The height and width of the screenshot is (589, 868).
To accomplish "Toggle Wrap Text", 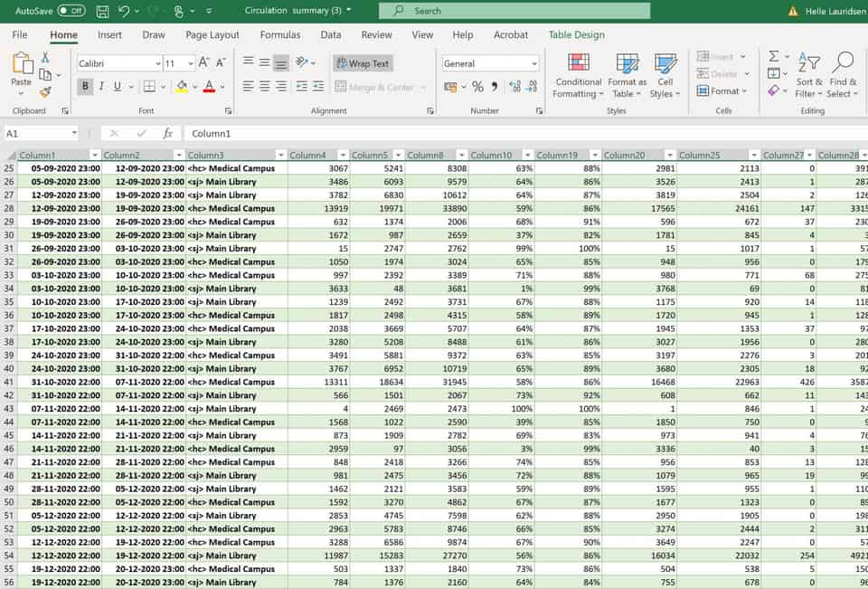I will click(x=362, y=63).
